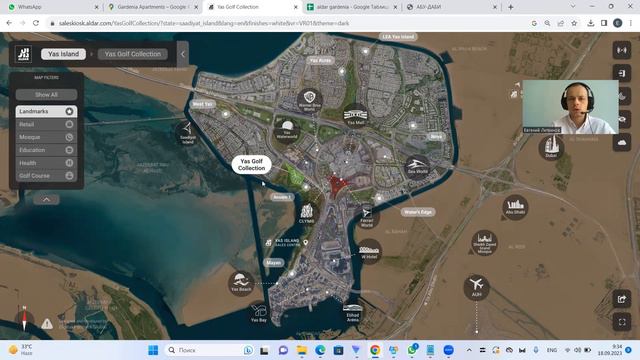Viewport: 640px width, 360px height.
Task: Toggle the Retail map filter
Action: pos(46,124)
